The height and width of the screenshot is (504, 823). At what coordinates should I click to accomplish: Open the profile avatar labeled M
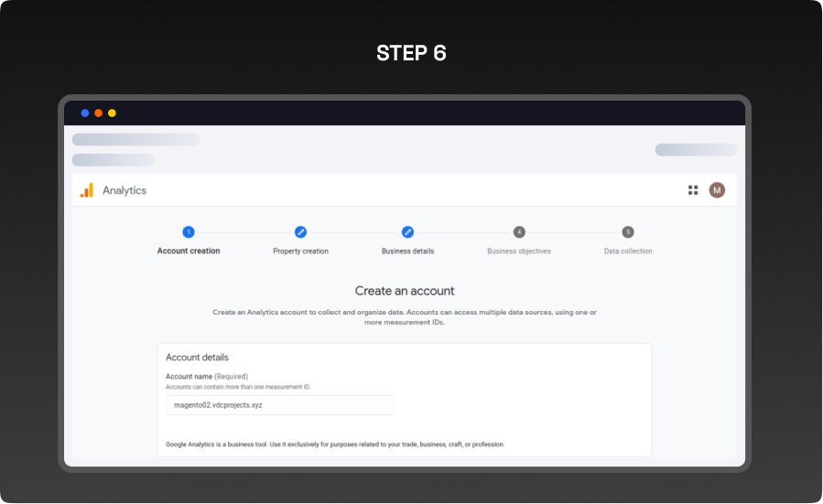coord(717,190)
